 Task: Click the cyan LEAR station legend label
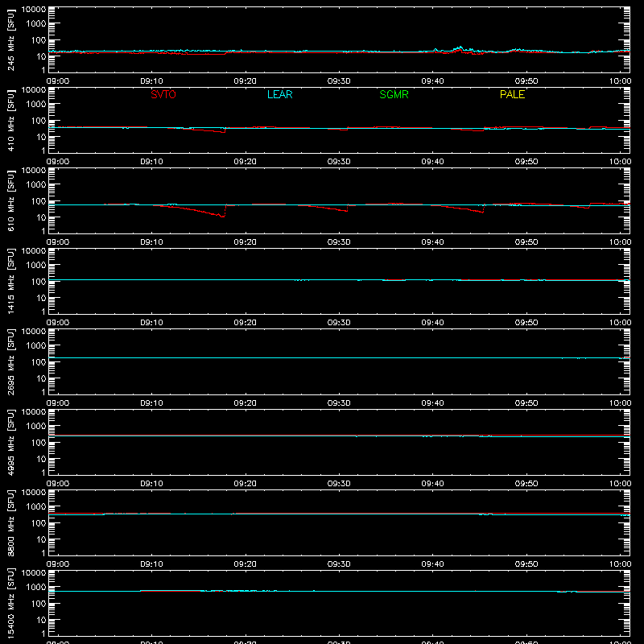pos(279,94)
